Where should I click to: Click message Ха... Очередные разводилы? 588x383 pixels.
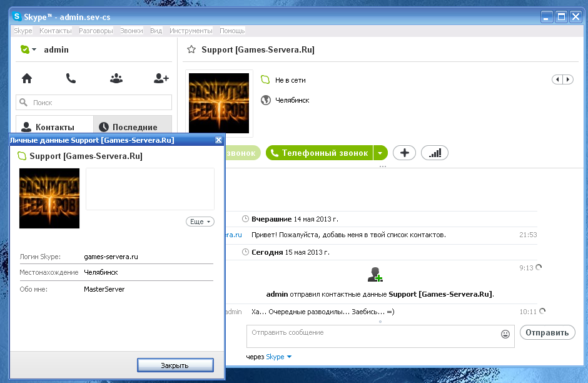323,312
